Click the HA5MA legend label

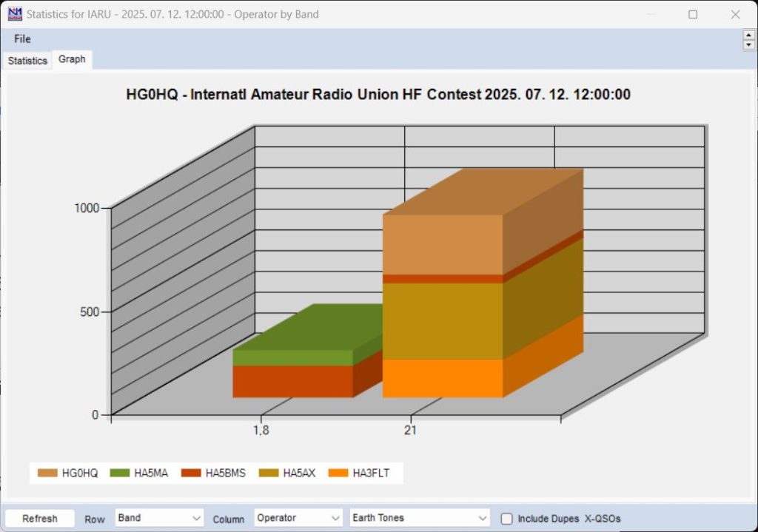click(151, 473)
